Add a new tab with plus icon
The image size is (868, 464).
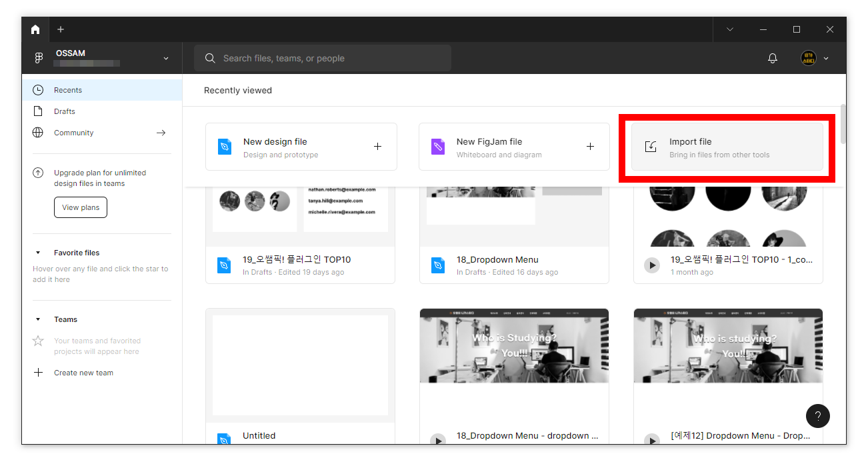coord(61,29)
